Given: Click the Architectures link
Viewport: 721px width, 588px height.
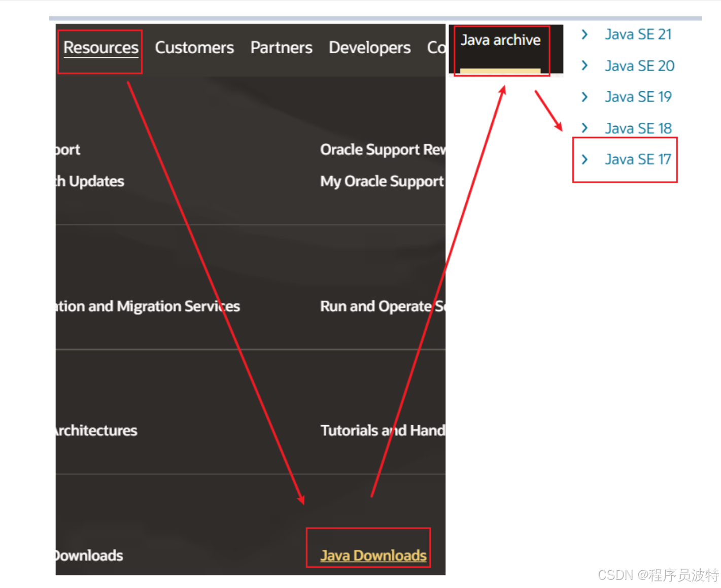Looking at the screenshot, I should [96, 431].
